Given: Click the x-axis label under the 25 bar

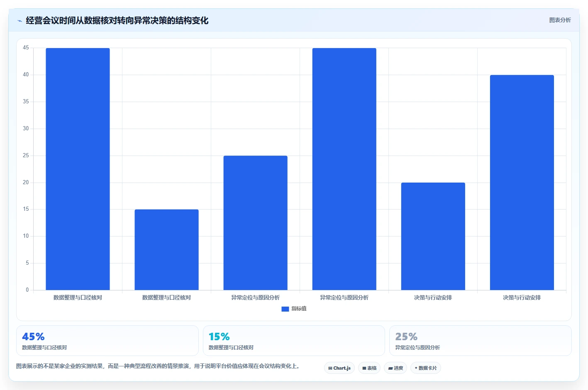Looking at the screenshot, I should pos(255,297).
